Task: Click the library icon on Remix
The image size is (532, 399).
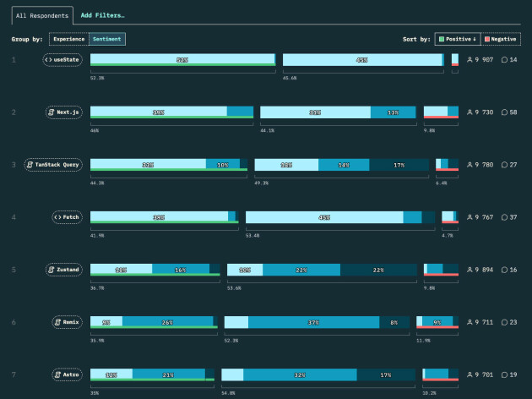Action: (x=57, y=322)
